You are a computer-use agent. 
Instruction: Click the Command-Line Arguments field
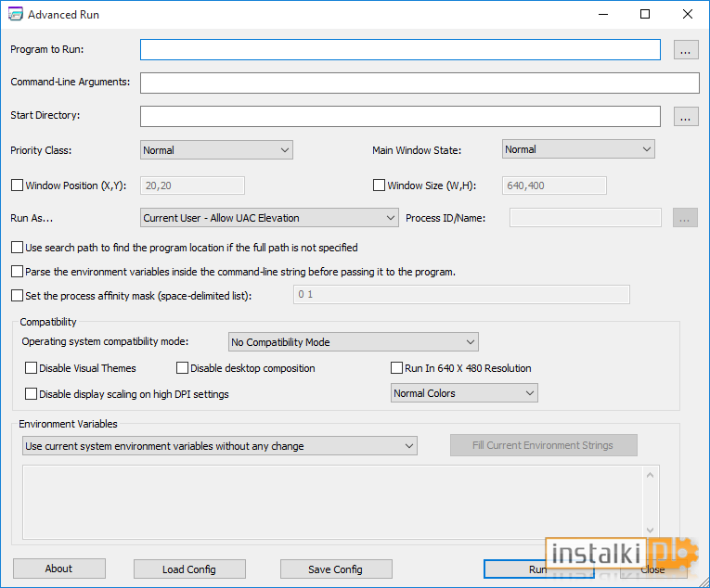coord(420,83)
